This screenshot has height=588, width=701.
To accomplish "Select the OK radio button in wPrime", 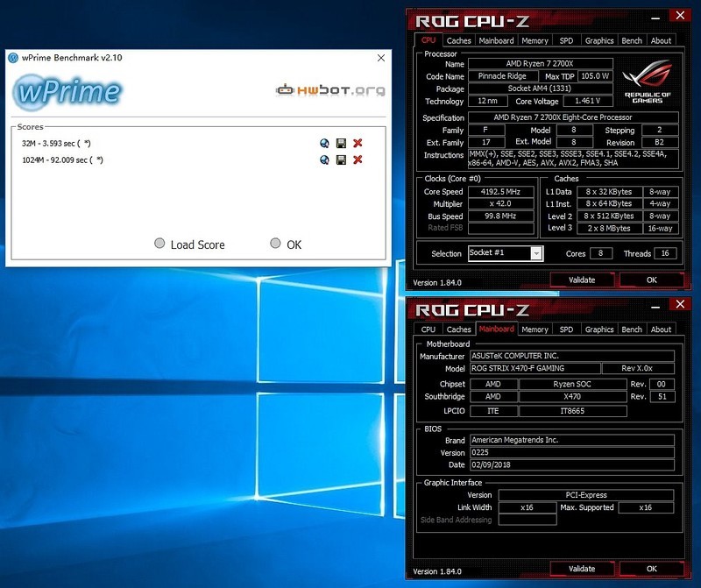I will click(275, 244).
